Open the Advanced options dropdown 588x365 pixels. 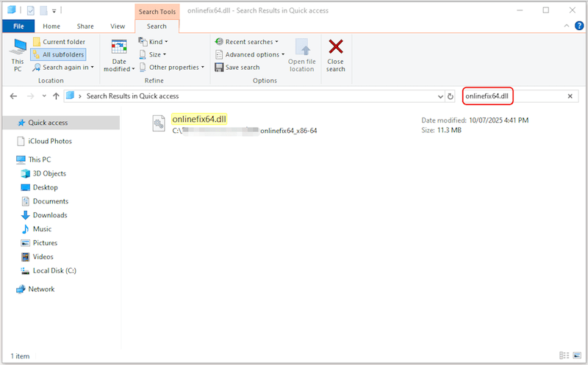tap(248, 54)
